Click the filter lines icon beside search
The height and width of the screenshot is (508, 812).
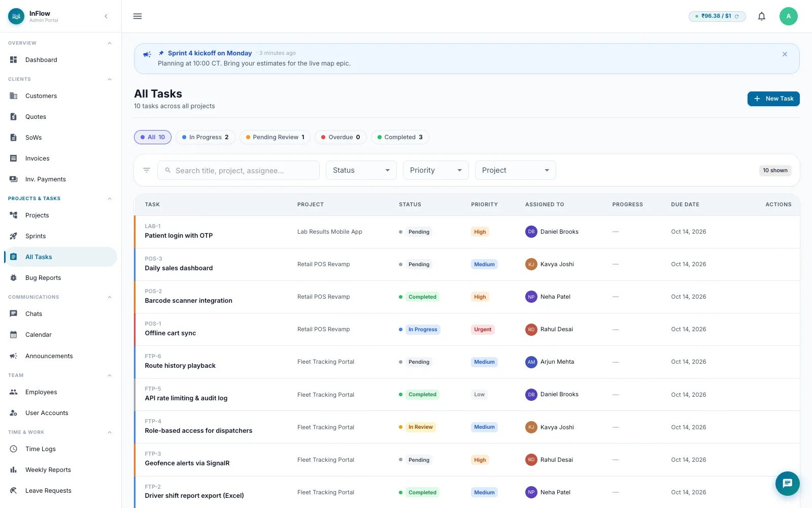pos(147,170)
